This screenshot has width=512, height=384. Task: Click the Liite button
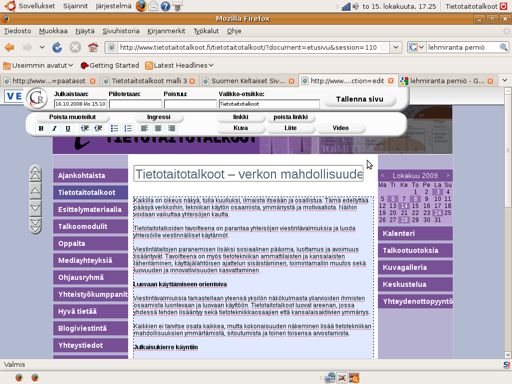click(x=290, y=128)
